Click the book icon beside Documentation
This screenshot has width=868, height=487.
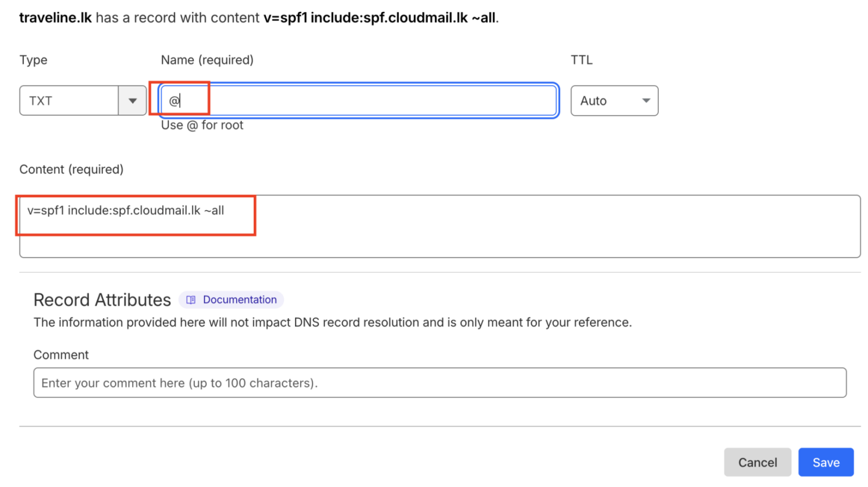pos(191,300)
